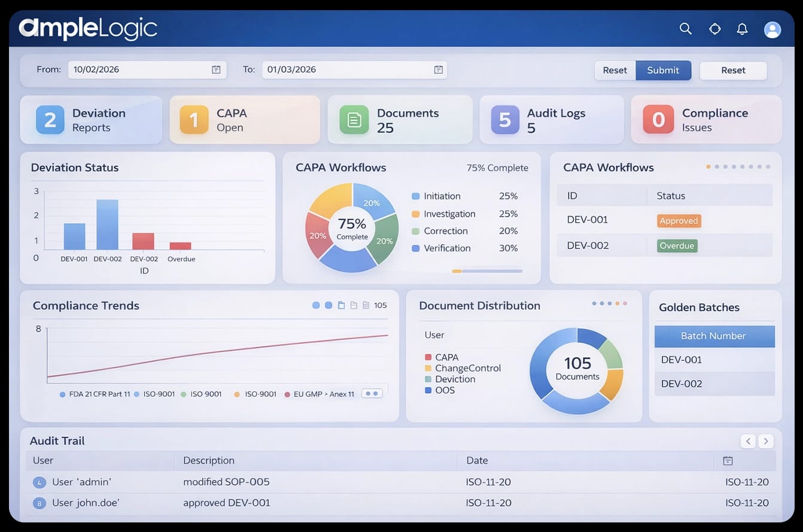This screenshot has height=532, width=803.
Task: Click the Approved status badge
Action: [x=679, y=221]
